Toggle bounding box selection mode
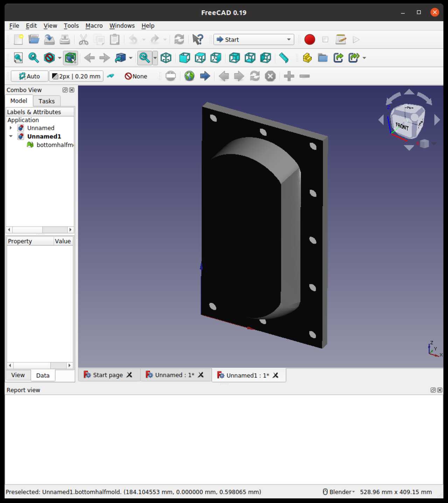This screenshot has width=448, height=503. [x=70, y=58]
